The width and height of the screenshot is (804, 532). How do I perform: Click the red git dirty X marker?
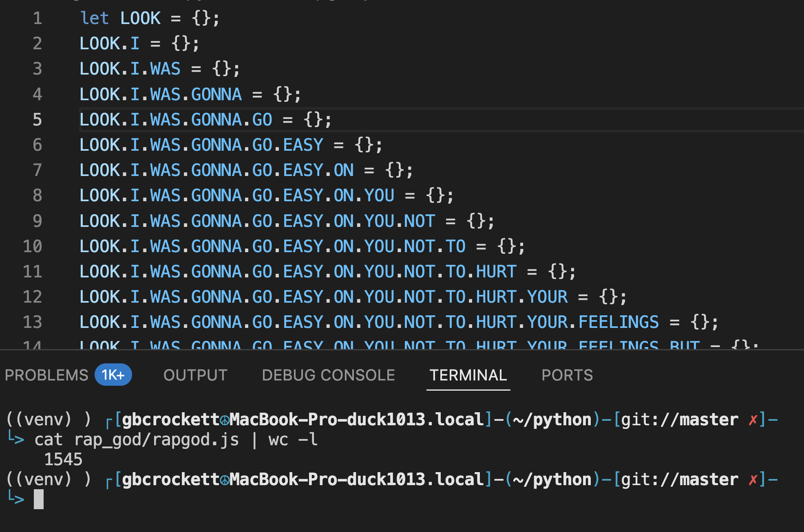point(753,420)
